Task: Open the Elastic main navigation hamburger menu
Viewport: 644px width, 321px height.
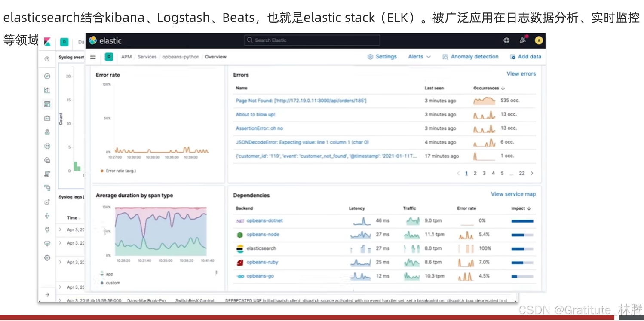Action: pyautogui.click(x=93, y=56)
